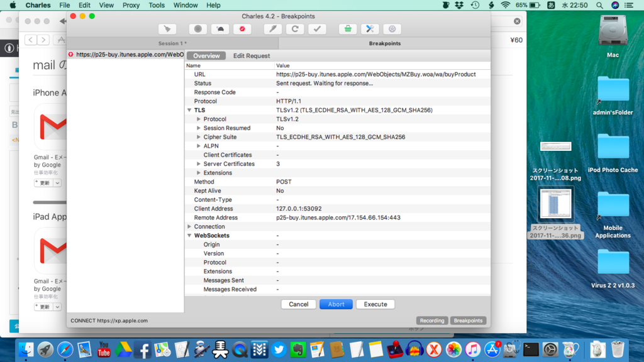
Task: Expand the Cipher Suite row
Action: click(199, 137)
